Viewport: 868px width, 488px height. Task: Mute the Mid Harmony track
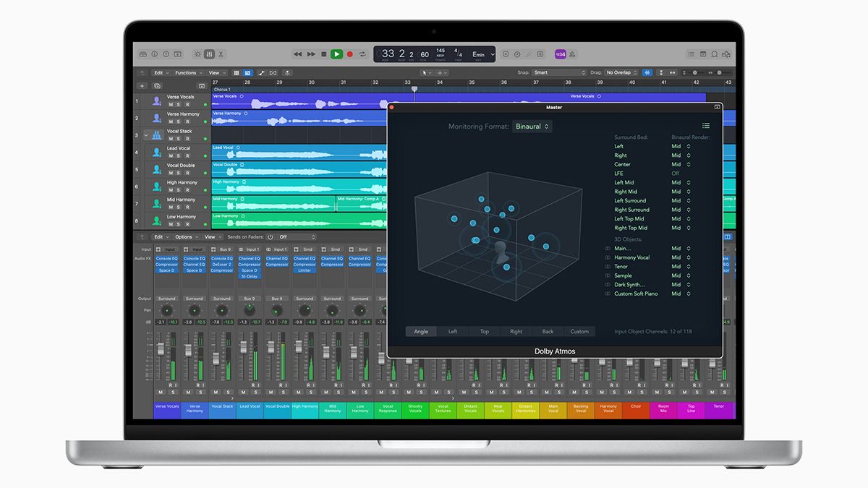pyautogui.click(x=171, y=207)
